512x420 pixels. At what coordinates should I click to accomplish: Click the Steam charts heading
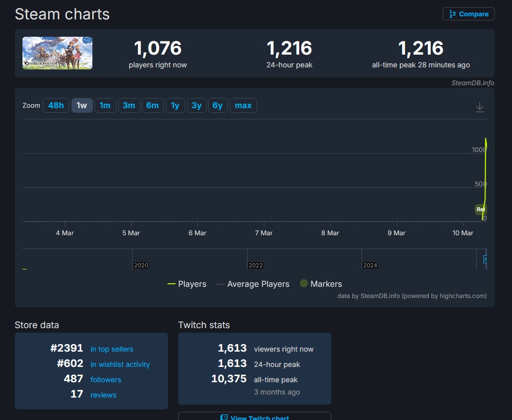[x=62, y=14]
